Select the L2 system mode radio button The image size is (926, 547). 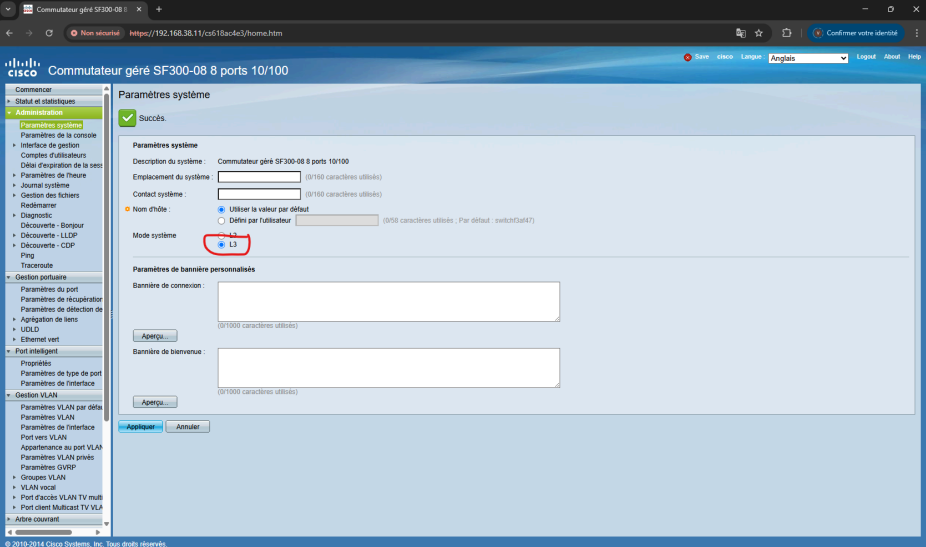pyautogui.click(x=221, y=235)
